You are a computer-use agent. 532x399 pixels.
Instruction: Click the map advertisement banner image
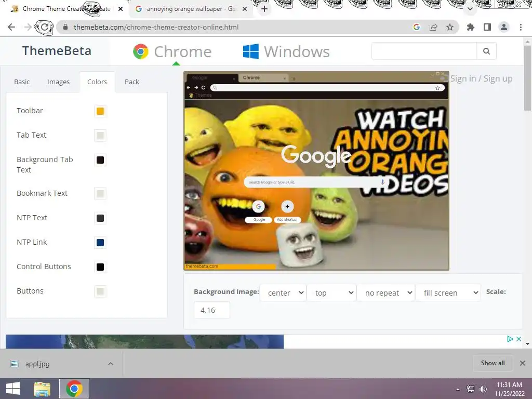[x=144, y=342]
